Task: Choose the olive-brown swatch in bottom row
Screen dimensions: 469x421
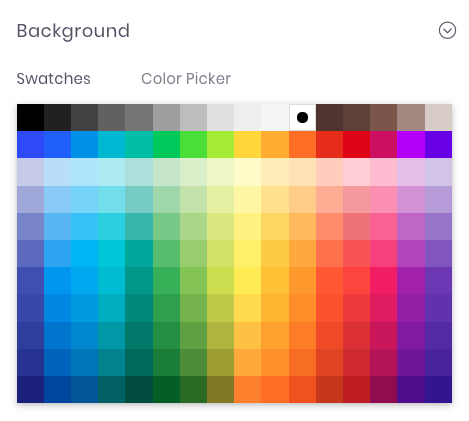Action: click(220, 389)
